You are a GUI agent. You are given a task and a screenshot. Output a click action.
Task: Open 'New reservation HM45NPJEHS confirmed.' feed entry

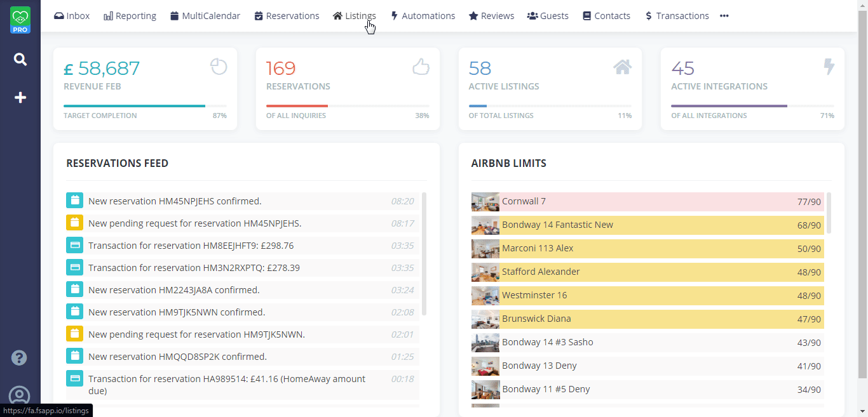[x=175, y=201]
